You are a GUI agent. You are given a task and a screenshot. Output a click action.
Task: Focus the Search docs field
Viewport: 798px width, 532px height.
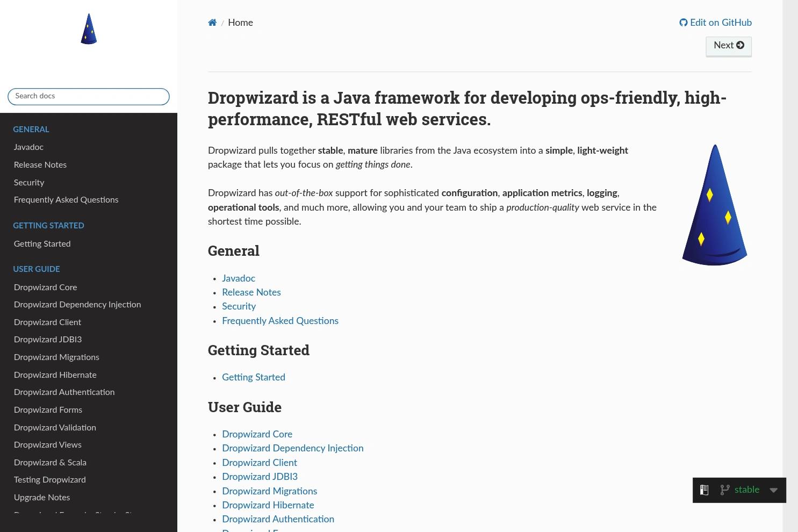click(x=89, y=96)
